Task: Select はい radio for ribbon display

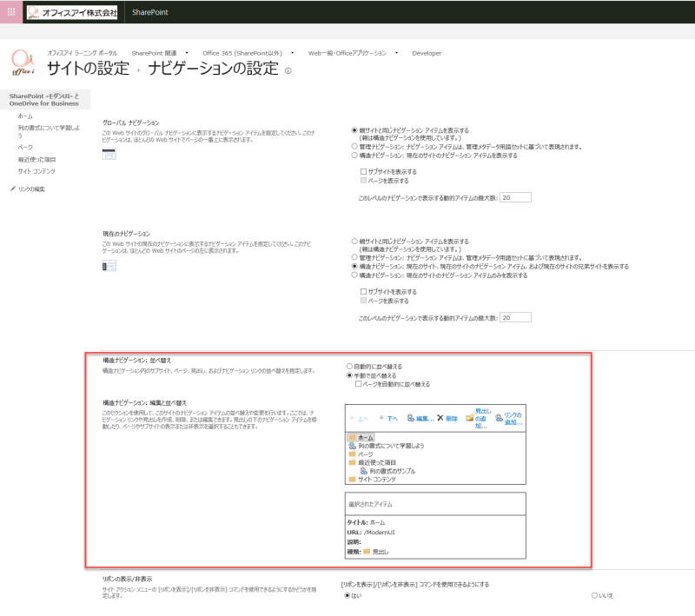Action: pyautogui.click(x=347, y=595)
